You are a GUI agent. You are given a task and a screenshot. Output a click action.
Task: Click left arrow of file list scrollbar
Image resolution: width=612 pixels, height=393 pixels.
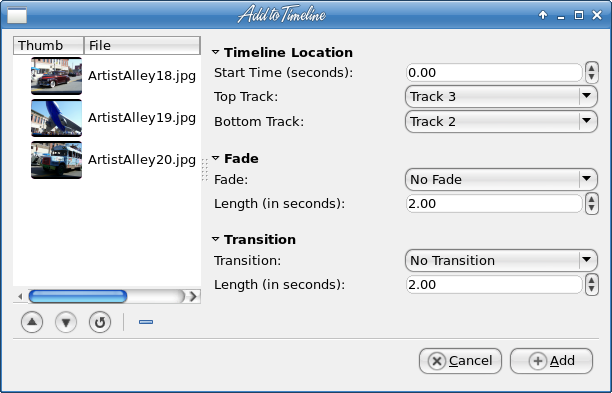pyautogui.click(x=20, y=297)
